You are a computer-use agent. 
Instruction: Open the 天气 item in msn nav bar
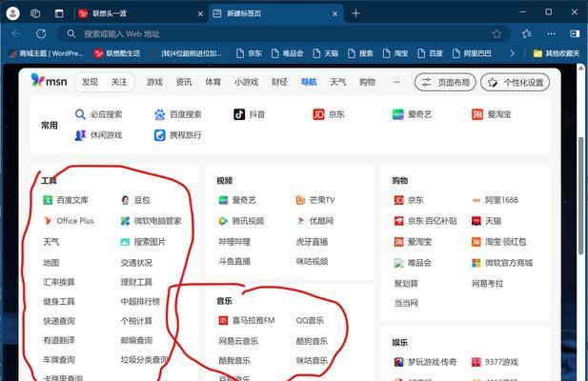[x=338, y=82]
